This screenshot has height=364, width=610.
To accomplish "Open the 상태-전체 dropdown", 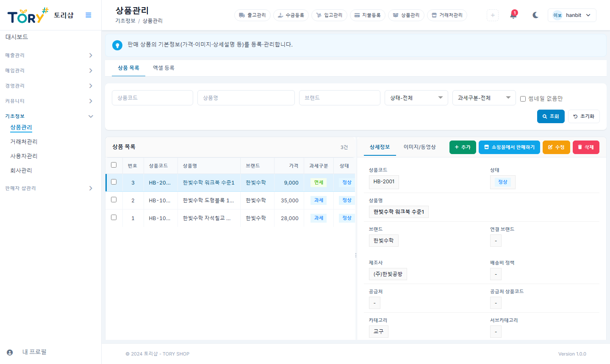I will coord(416,98).
